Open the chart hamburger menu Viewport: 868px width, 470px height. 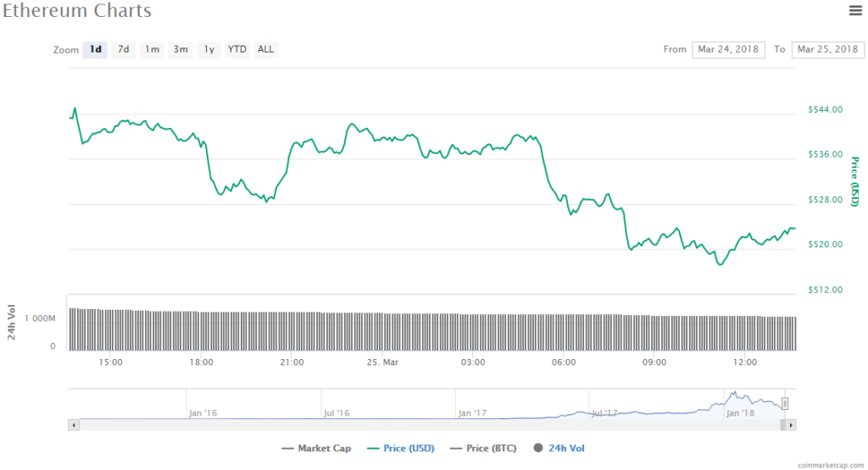click(x=854, y=10)
